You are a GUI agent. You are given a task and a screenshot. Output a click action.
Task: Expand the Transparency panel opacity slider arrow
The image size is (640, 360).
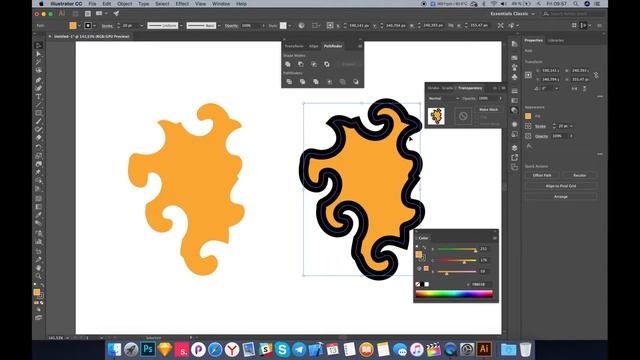pos(500,98)
